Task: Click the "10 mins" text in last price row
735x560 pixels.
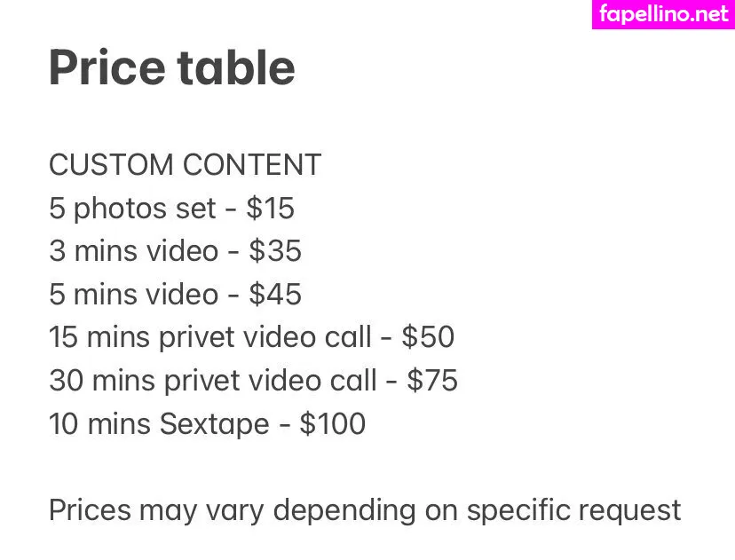Action: click(100, 424)
